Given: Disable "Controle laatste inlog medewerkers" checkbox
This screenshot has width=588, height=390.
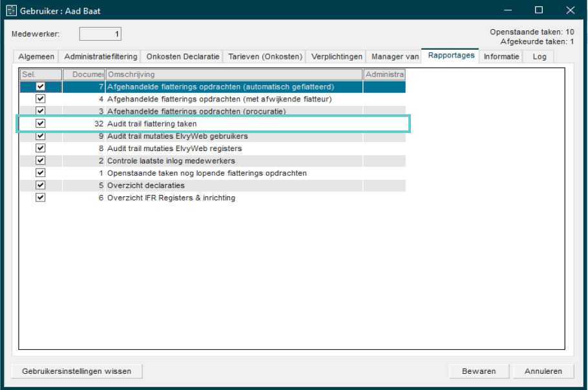Looking at the screenshot, I should coord(40,161).
